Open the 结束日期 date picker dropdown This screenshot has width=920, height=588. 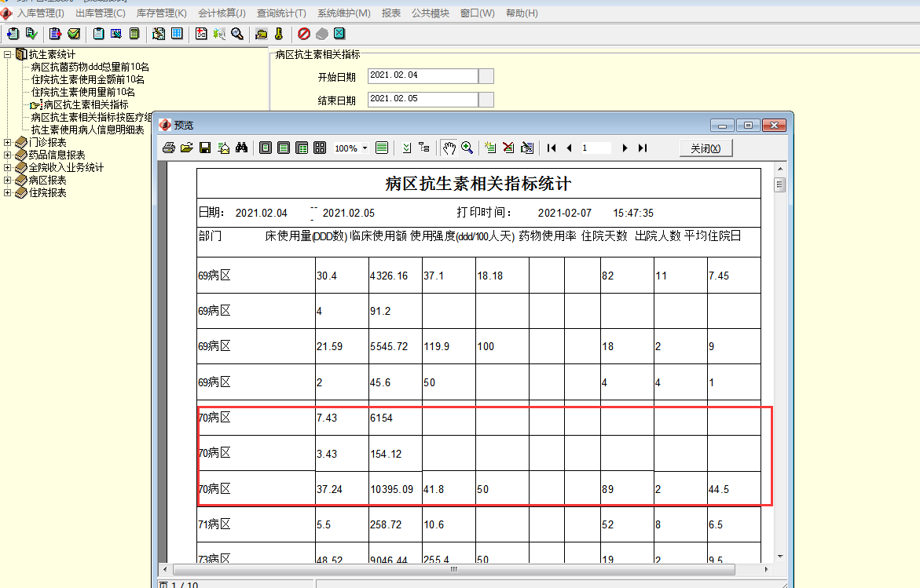point(486,100)
